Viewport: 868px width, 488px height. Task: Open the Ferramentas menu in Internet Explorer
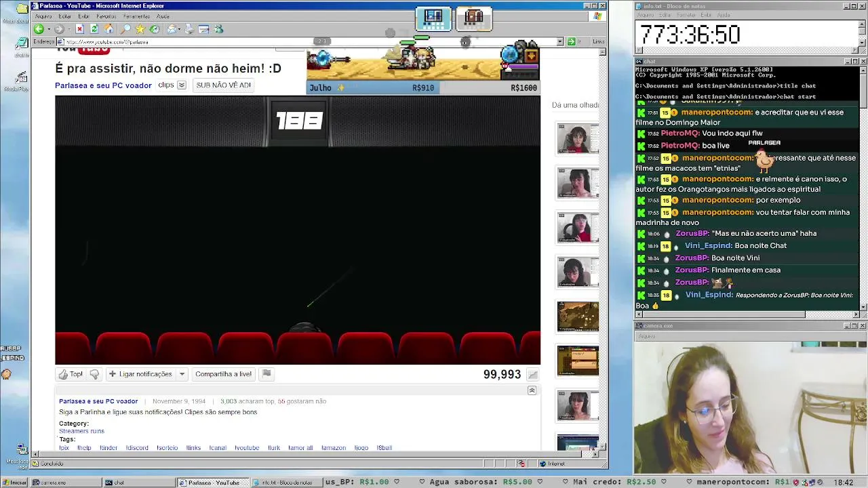[x=137, y=16]
